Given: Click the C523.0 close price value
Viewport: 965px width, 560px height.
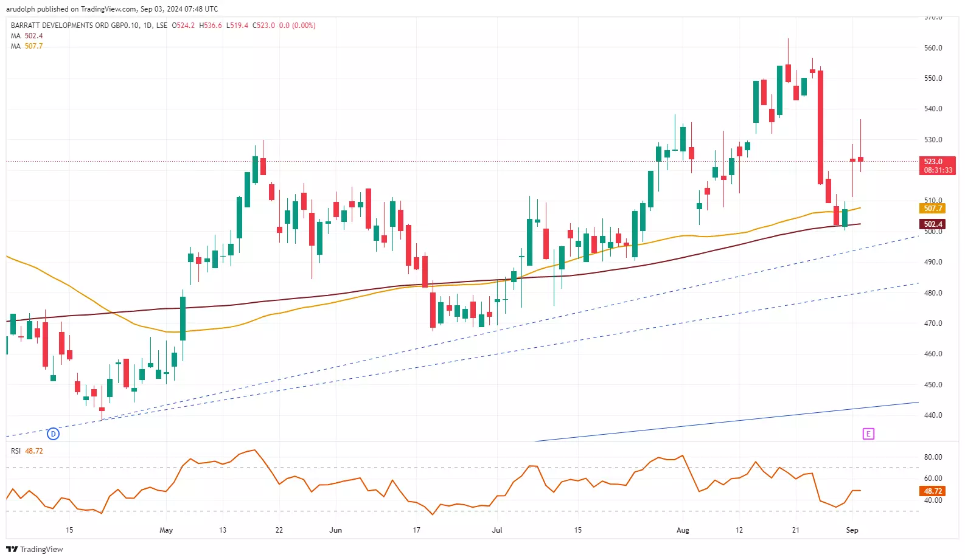Looking at the screenshot, I should click(x=263, y=26).
